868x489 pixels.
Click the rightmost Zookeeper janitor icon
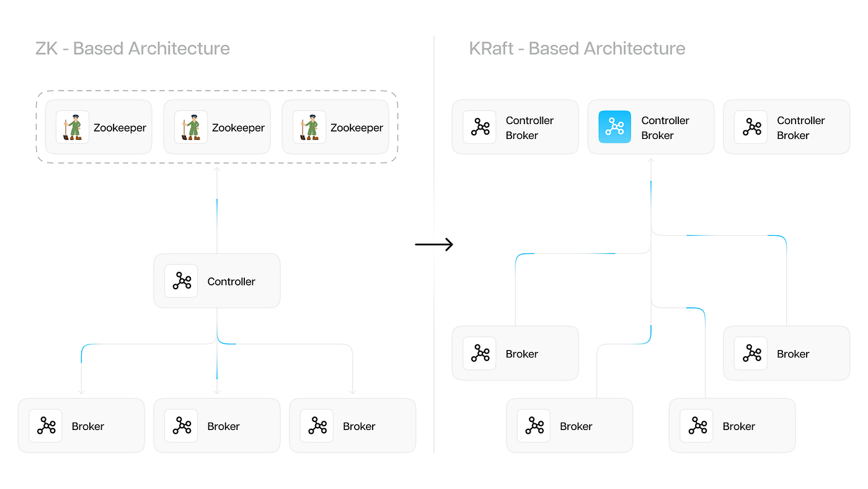[x=309, y=127]
